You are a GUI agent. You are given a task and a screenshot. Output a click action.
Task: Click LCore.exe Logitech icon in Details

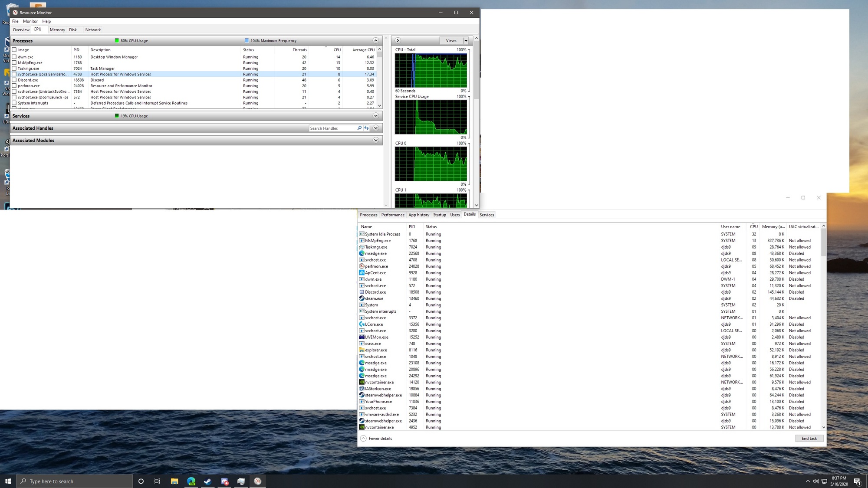362,324
